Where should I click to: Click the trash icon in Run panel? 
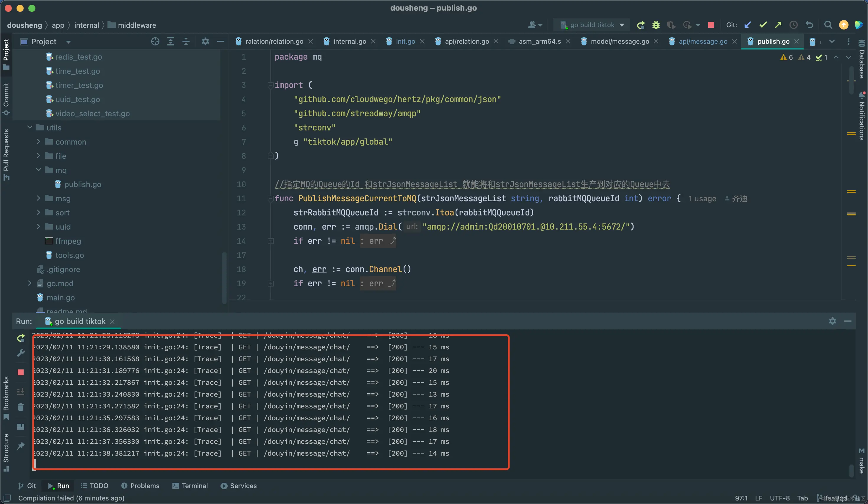21,407
